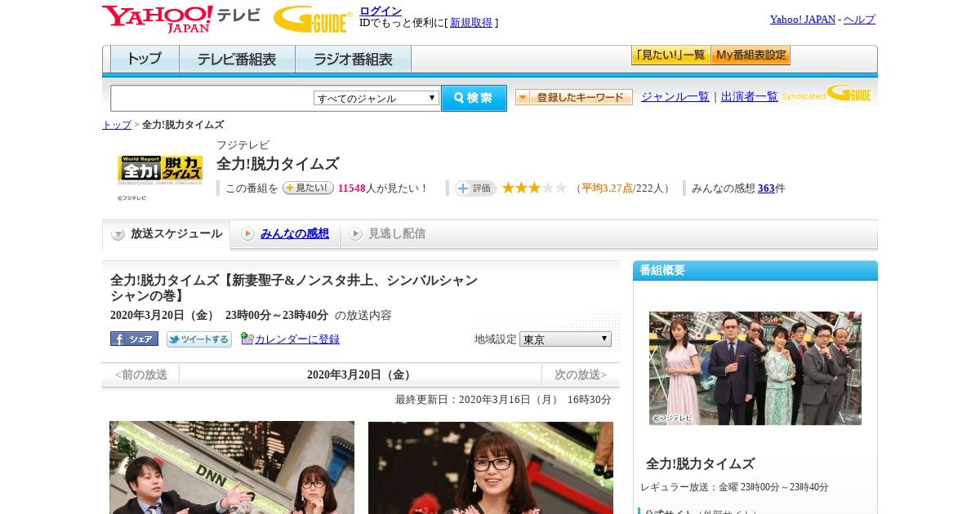Click right episode photo of woman in glasses

(491, 467)
